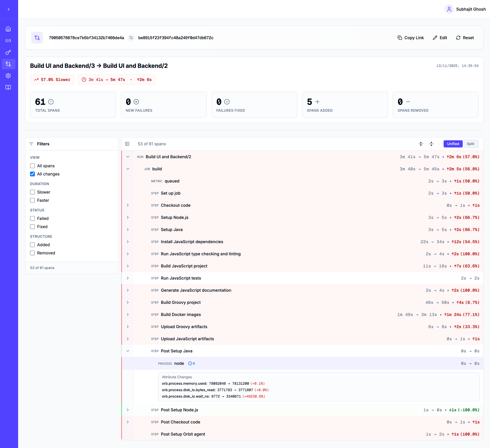490x448 pixels.
Task: Switch to the Split view tab
Action: 470,144
